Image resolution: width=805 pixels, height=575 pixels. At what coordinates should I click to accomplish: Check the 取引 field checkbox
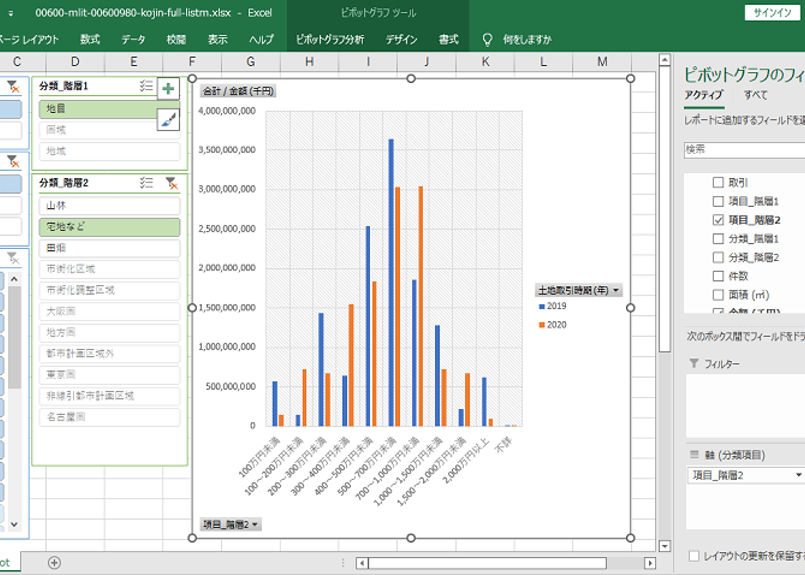pyautogui.click(x=718, y=183)
